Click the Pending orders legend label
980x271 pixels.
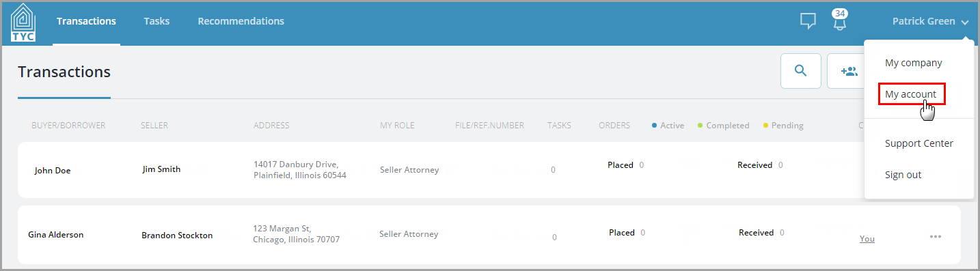pyautogui.click(x=783, y=126)
